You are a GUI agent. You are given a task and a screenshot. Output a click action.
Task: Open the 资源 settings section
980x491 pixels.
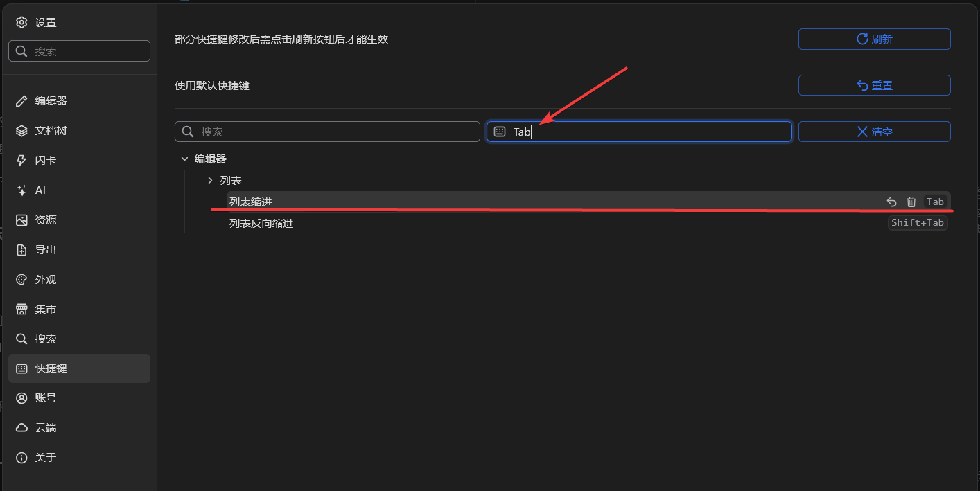[x=79, y=220]
